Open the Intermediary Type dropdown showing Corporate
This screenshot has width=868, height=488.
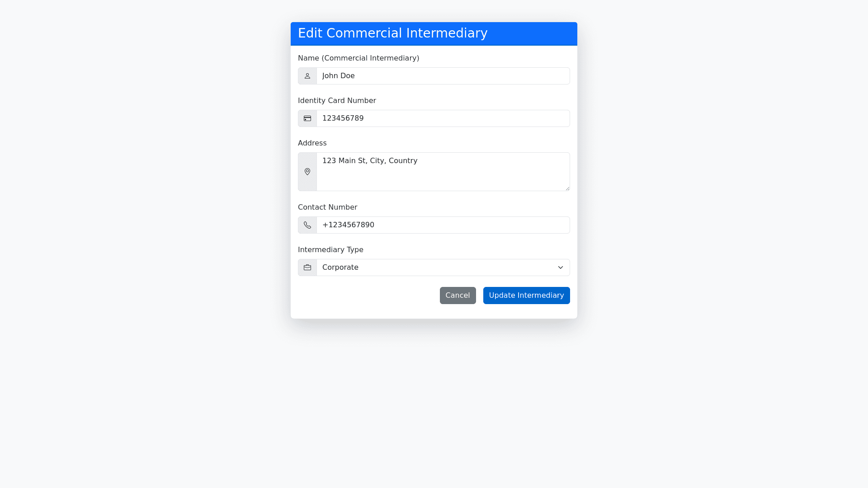pyautogui.click(x=434, y=267)
